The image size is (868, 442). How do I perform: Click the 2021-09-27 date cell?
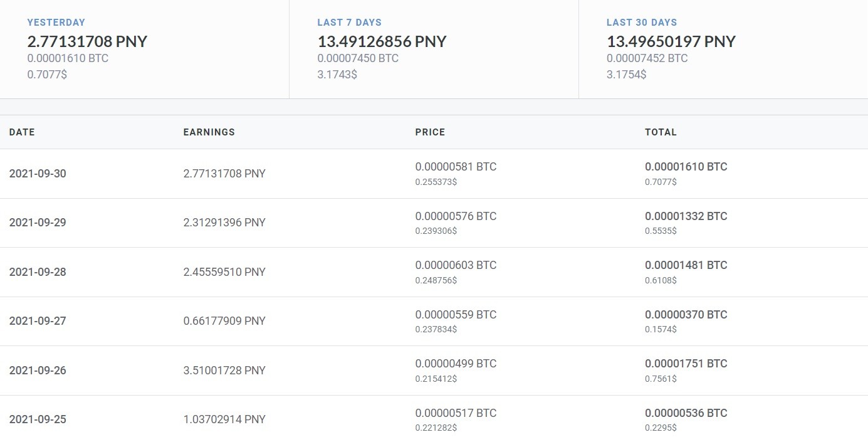pos(38,321)
